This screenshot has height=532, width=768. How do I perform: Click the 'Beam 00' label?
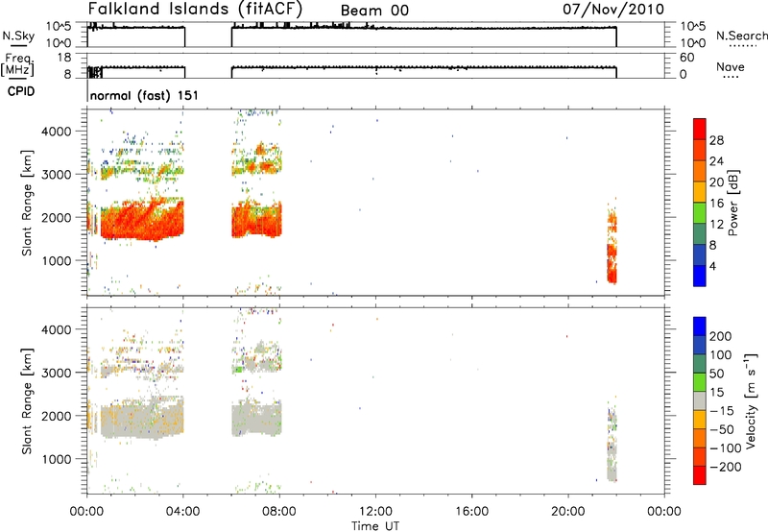pyautogui.click(x=374, y=11)
